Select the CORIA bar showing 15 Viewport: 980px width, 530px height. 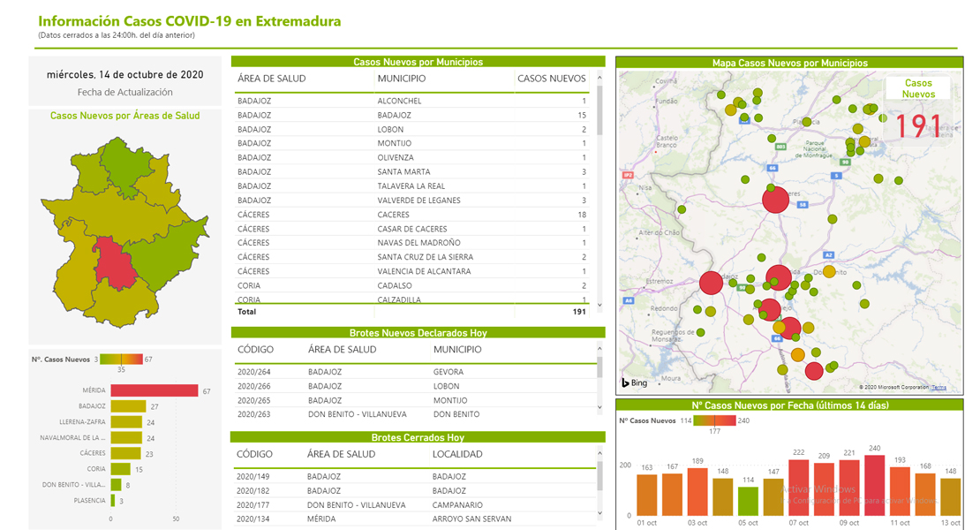(121, 469)
